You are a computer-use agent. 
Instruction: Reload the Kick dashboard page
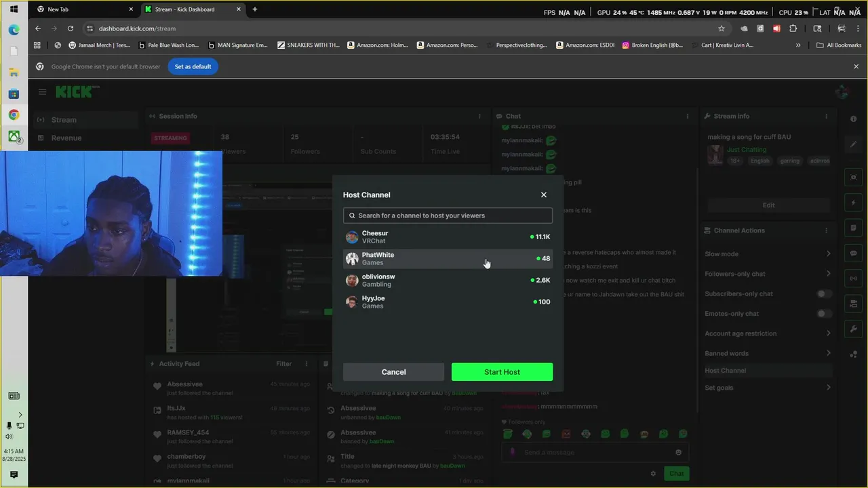coord(71,28)
